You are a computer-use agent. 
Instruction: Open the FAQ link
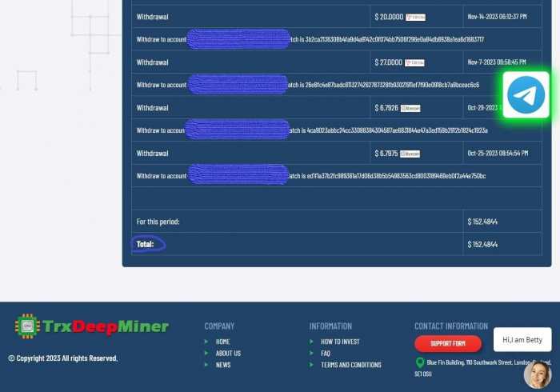point(326,353)
